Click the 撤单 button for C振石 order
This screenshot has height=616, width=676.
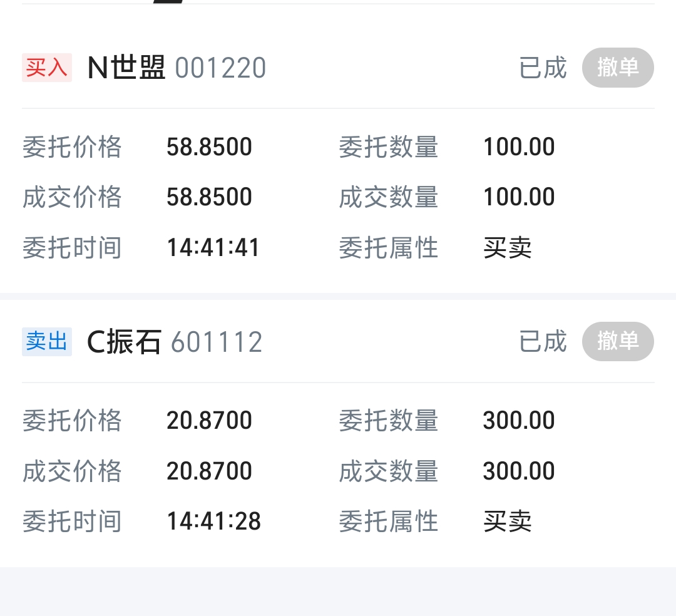tap(618, 341)
